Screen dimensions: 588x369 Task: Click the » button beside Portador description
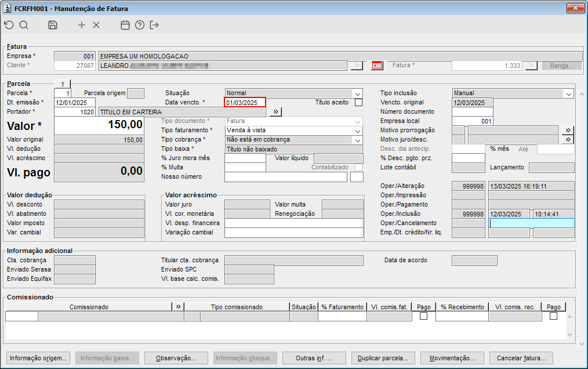tap(275, 112)
